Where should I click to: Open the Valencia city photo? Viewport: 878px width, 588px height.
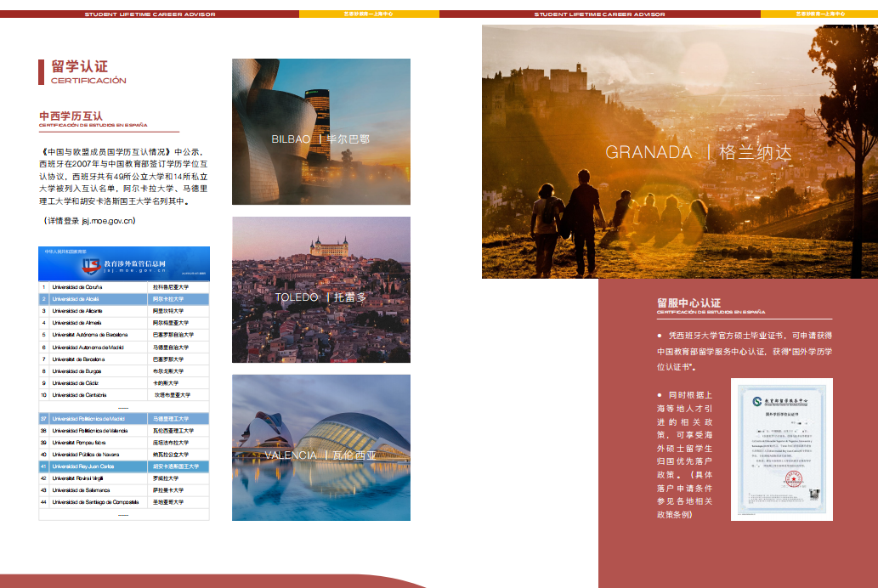click(x=320, y=447)
